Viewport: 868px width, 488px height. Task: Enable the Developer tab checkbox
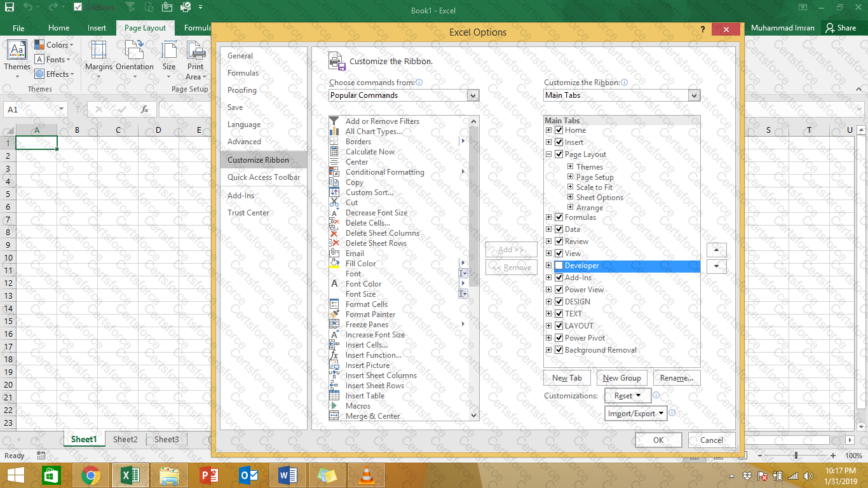tap(559, 266)
